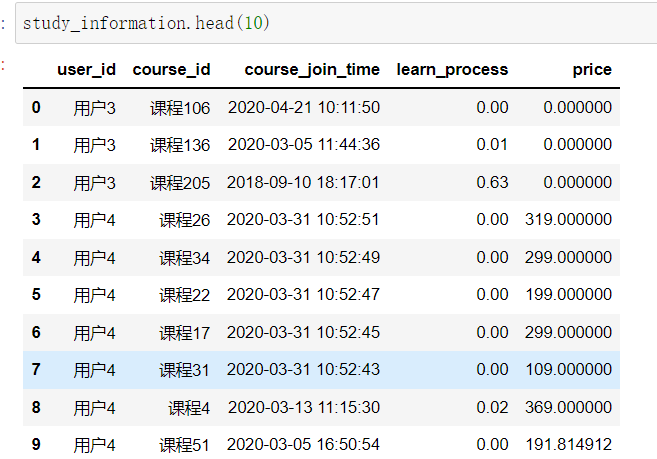Select row index 9 label
The width and height of the screenshot is (657, 459).
(36, 444)
